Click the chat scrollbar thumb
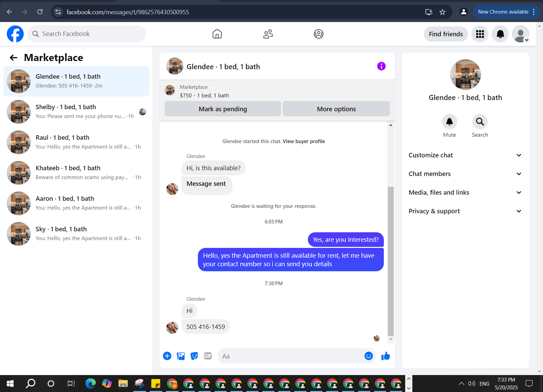This screenshot has width=543, height=392. tap(391, 261)
